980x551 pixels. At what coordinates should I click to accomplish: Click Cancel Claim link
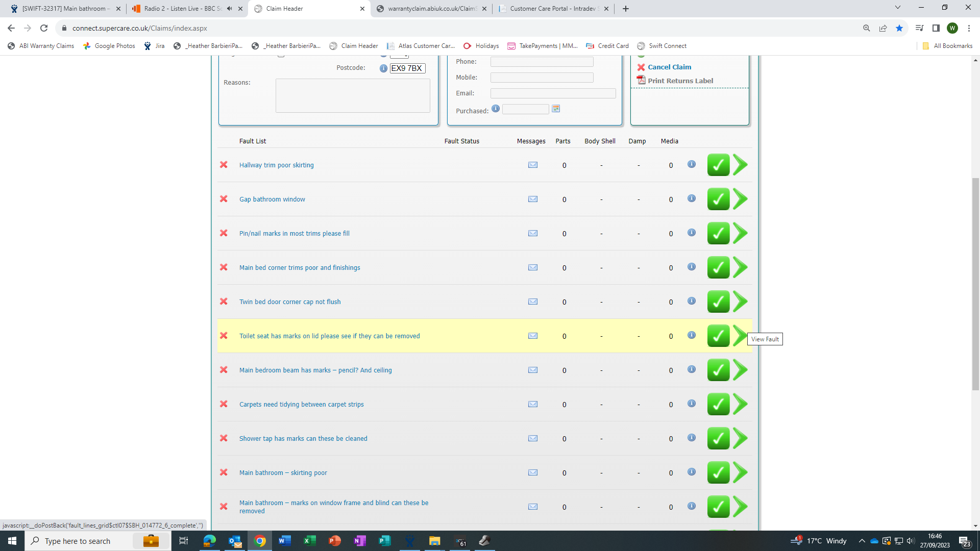[669, 67]
